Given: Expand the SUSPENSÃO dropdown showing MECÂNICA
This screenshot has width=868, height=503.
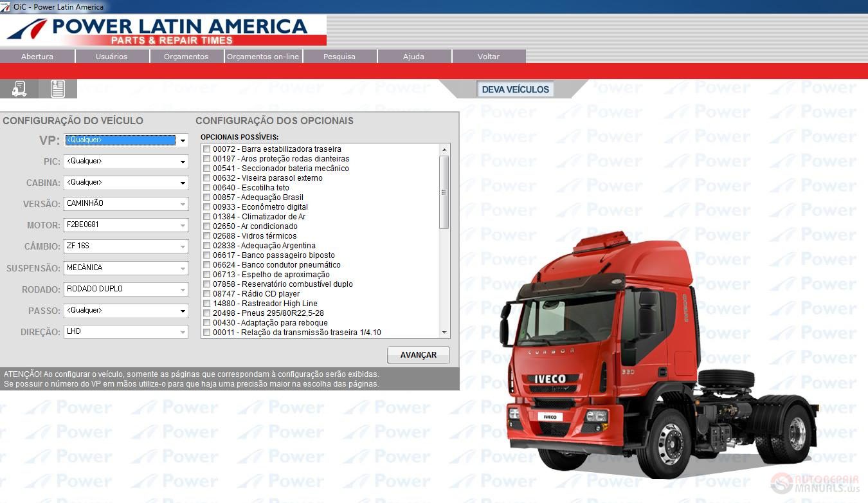Looking at the screenshot, I should pos(183,268).
